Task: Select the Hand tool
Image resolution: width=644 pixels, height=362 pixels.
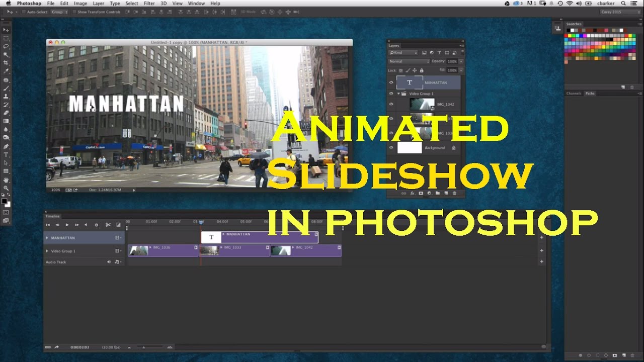Action: click(x=6, y=179)
